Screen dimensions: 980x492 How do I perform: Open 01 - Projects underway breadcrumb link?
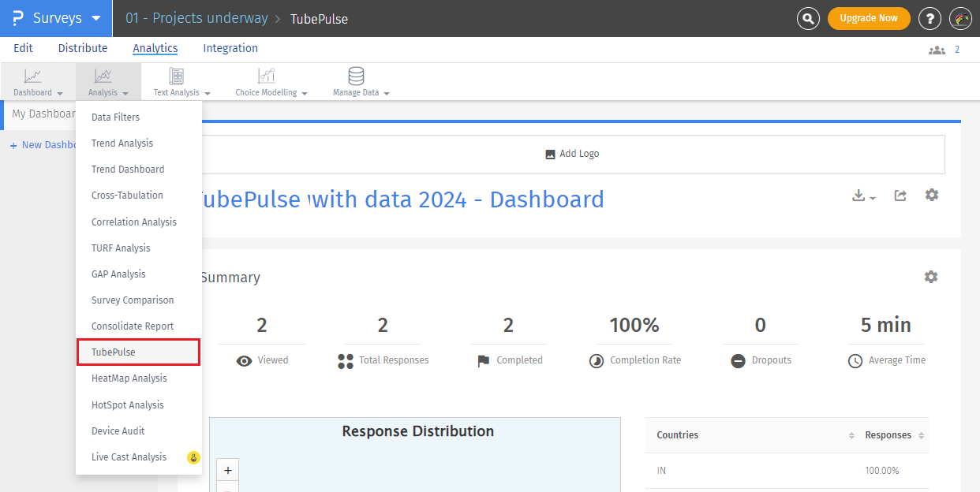[x=196, y=18]
